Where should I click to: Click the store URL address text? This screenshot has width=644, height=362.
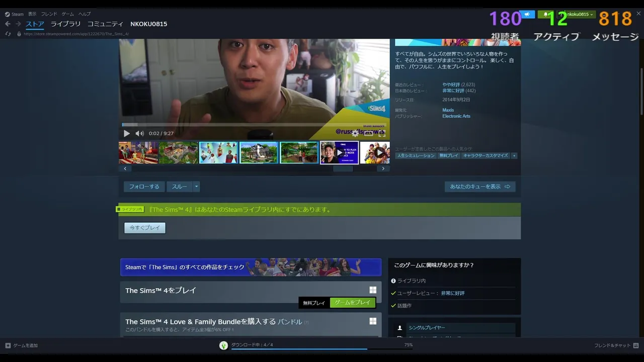coord(76,34)
